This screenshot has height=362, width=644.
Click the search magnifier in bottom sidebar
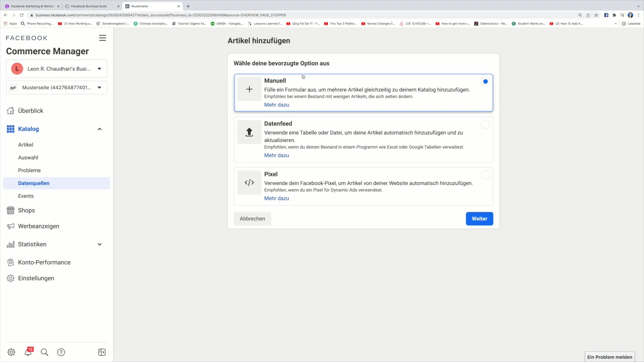[x=44, y=352]
